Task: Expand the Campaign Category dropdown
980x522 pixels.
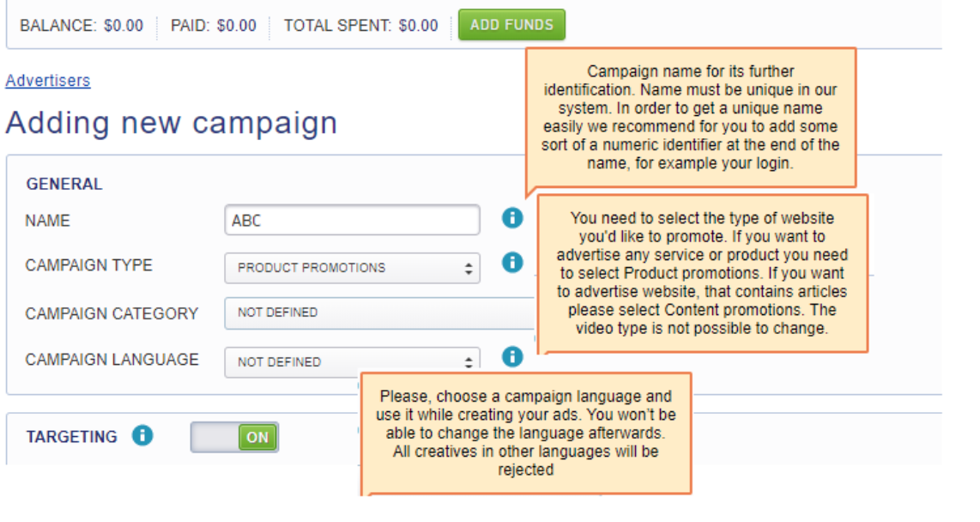Action: coord(378,313)
